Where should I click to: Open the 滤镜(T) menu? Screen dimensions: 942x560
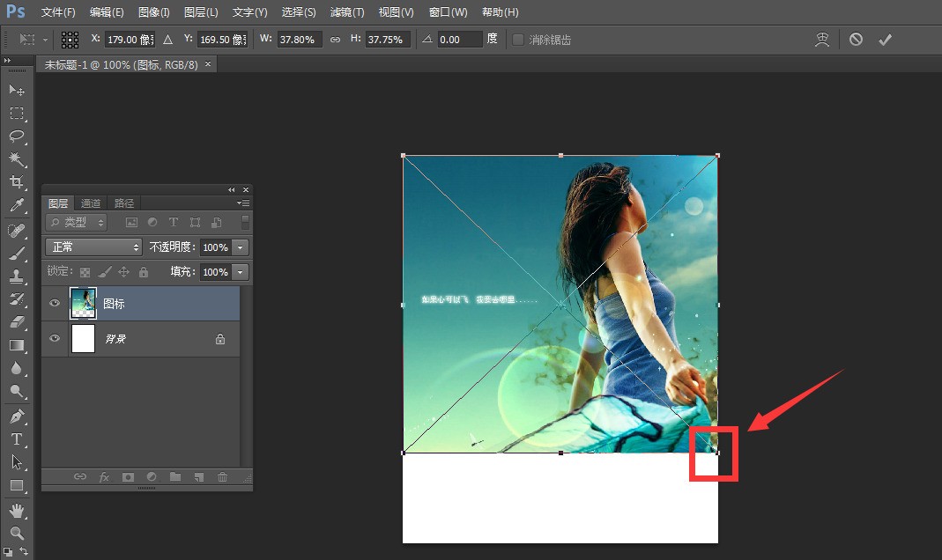(x=347, y=12)
